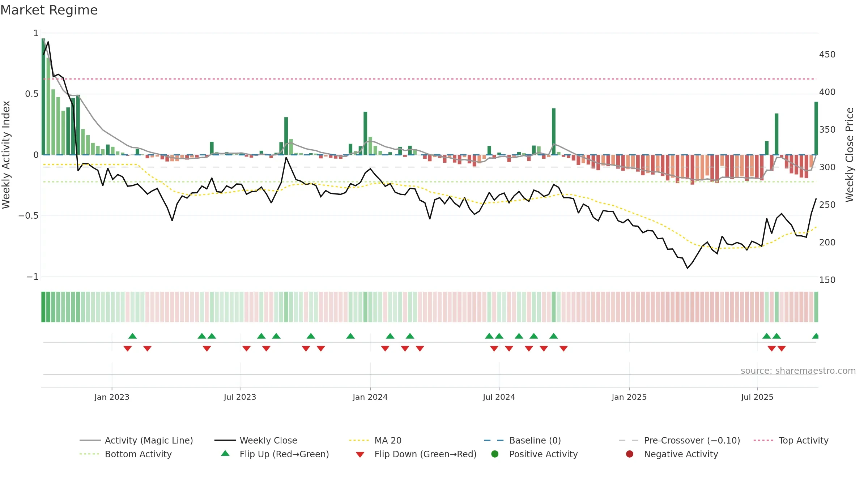Toggle the Pre-Crossover (−0.10) legend entry
The image size is (868, 488).
tap(679, 440)
